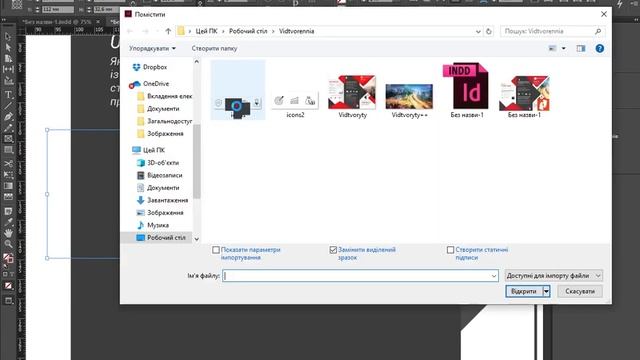Select the Gradient Swatch tool
The image size is (640, 360).
pyautogui.click(x=8, y=186)
